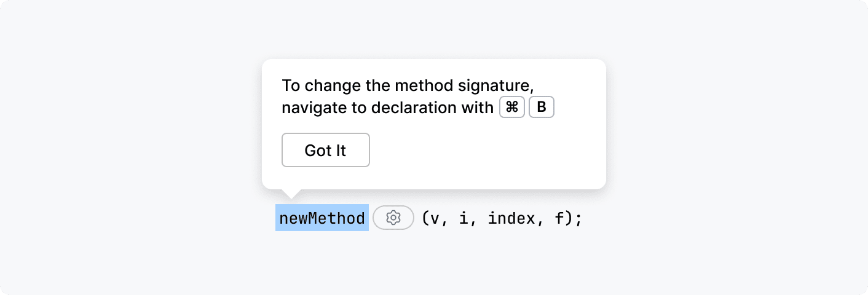Click the parameter i in the call
Image resolution: width=868 pixels, height=295 pixels.
click(464, 218)
